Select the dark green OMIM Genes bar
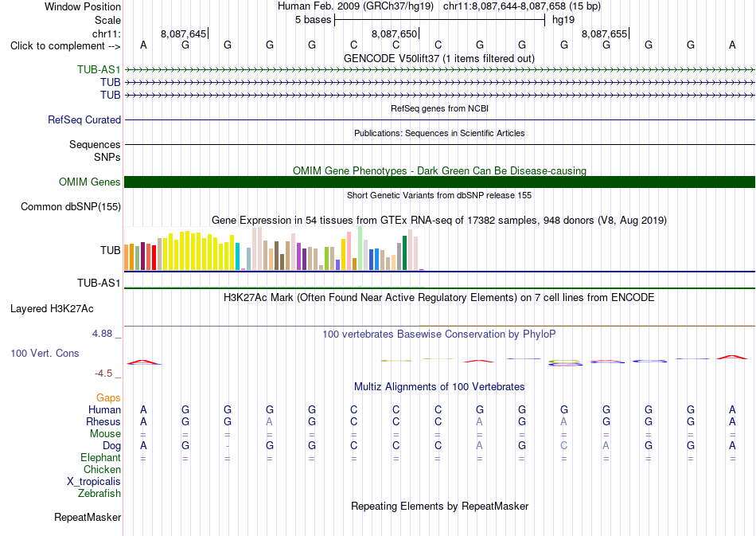This screenshot has height=536, width=756. coord(439,182)
